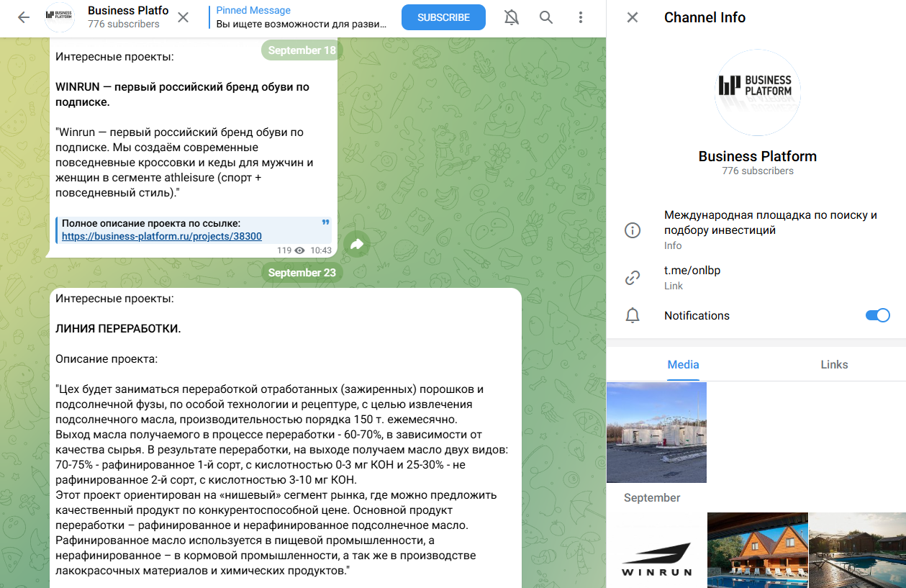Screen dimensions: 906x588
Task: Switch to the Links tab
Action: 834,364
